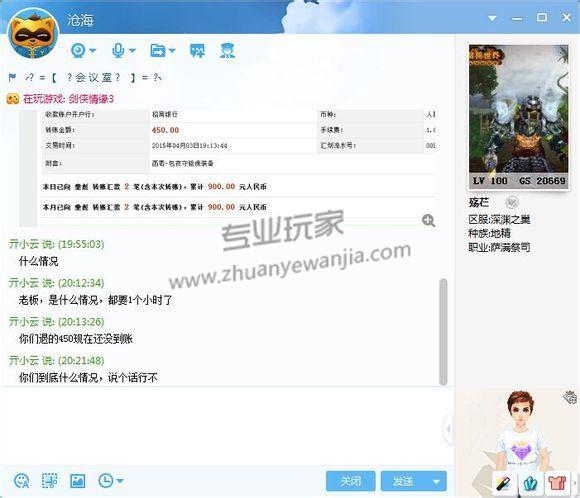This screenshot has width=580, height=498.
Task: Take a screenshot with scissors capture icon
Action: coord(50,481)
